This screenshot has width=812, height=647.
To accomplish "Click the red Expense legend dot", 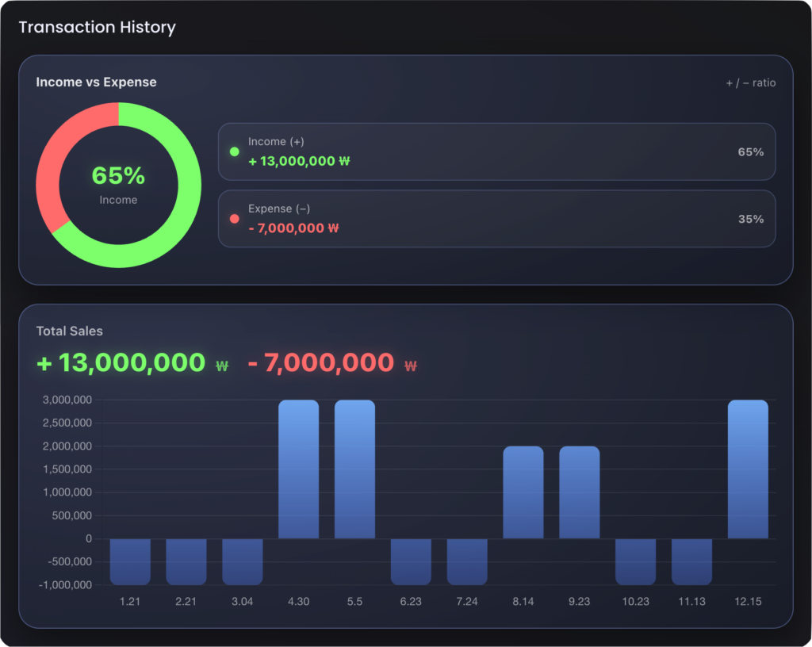I will (x=234, y=219).
